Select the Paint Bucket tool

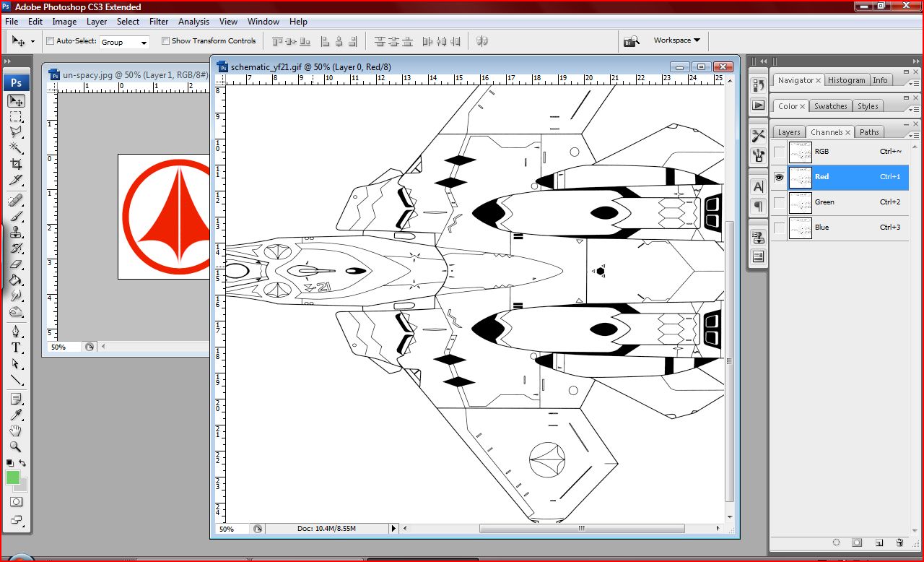(x=16, y=280)
